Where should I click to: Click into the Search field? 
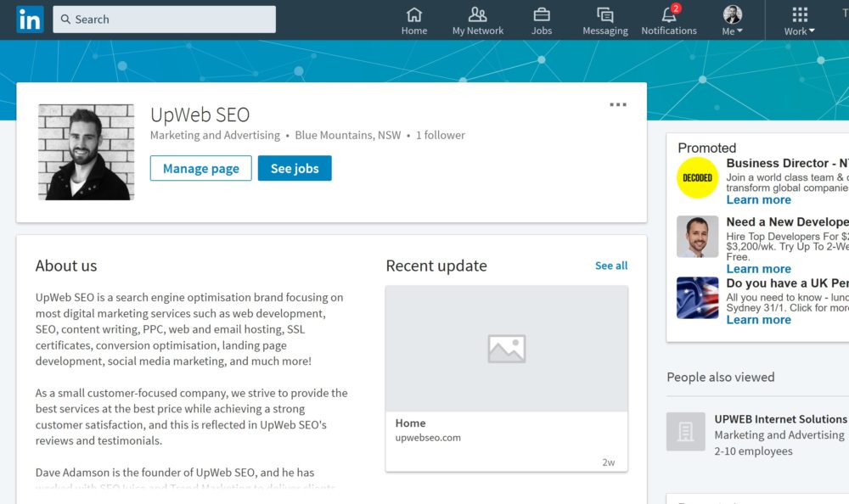pyautogui.click(x=164, y=20)
